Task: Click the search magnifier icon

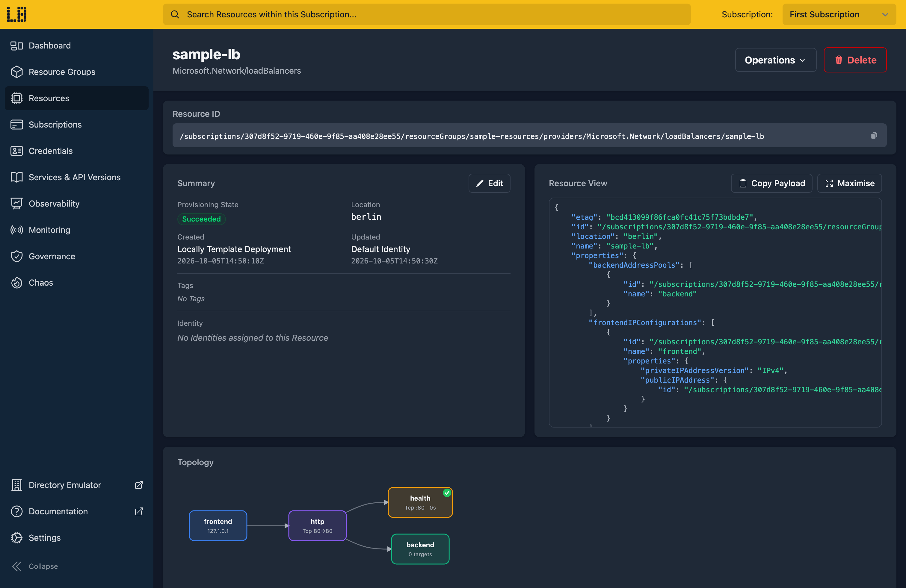Action: [175, 14]
